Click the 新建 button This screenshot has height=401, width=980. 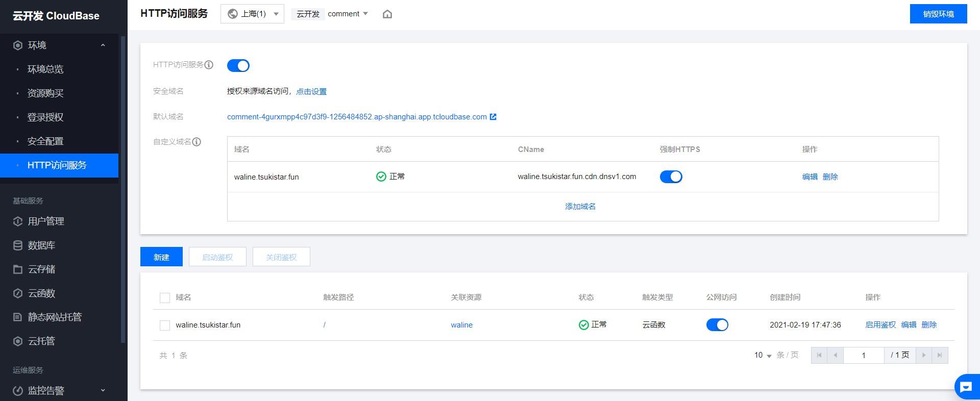[x=161, y=257]
